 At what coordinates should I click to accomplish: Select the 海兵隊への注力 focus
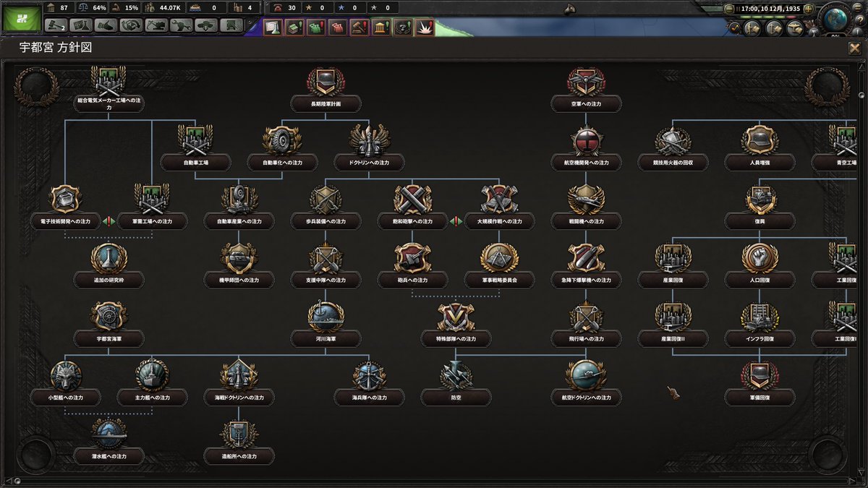click(369, 382)
